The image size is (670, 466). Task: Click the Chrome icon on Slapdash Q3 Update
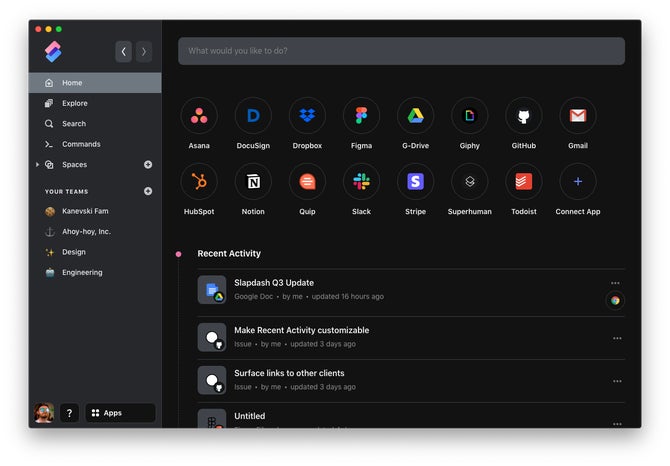pos(615,301)
